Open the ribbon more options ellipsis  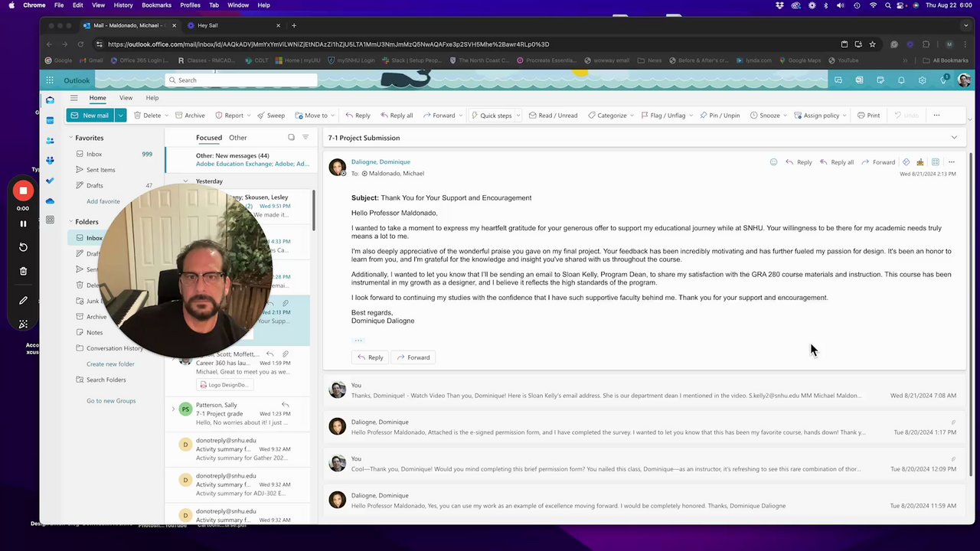936,116
